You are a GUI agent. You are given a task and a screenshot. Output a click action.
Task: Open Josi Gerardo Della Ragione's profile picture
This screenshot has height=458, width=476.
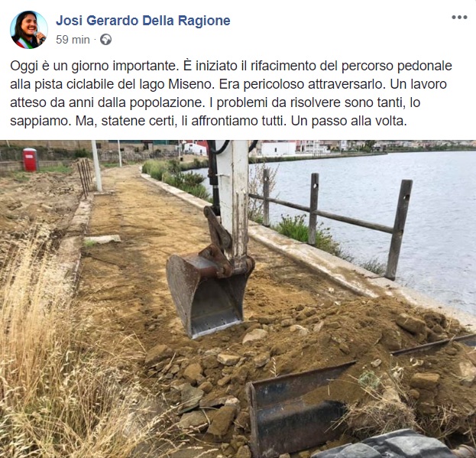click(29, 30)
